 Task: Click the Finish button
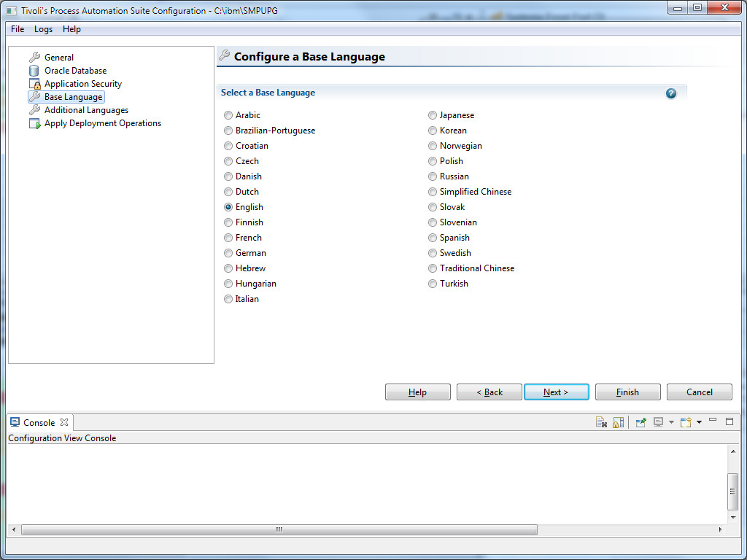[x=628, y=392]
